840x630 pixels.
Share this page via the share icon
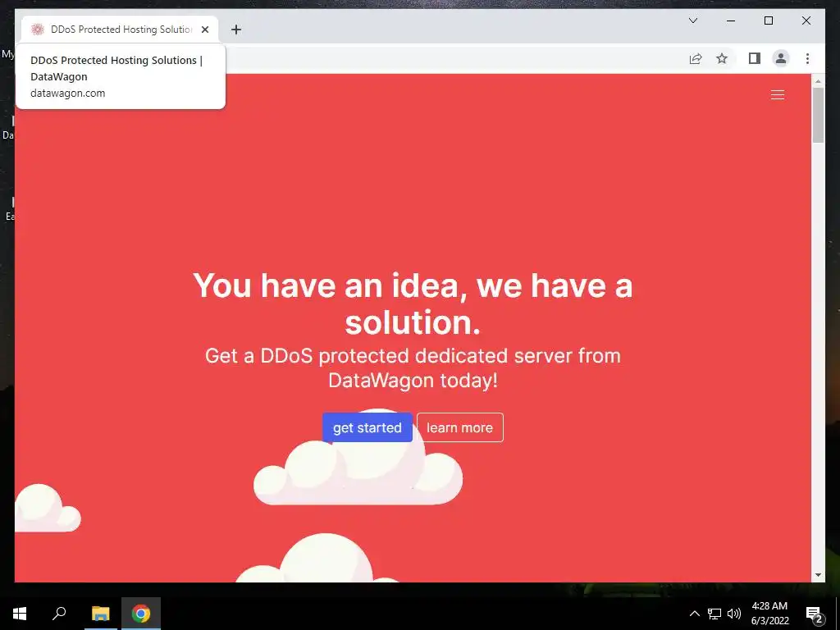click(696, 58)
